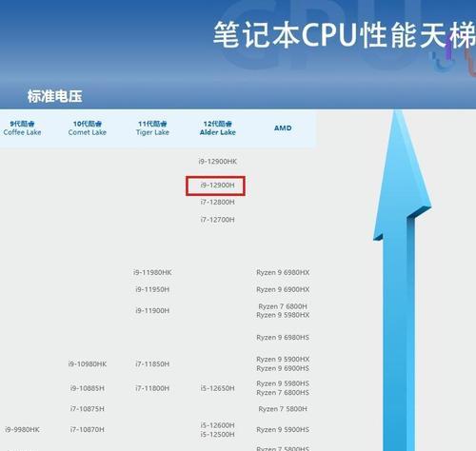This screenshot has width=476, height=451.
Task: Click the i5-12600H entry
Action: [218, 425]
